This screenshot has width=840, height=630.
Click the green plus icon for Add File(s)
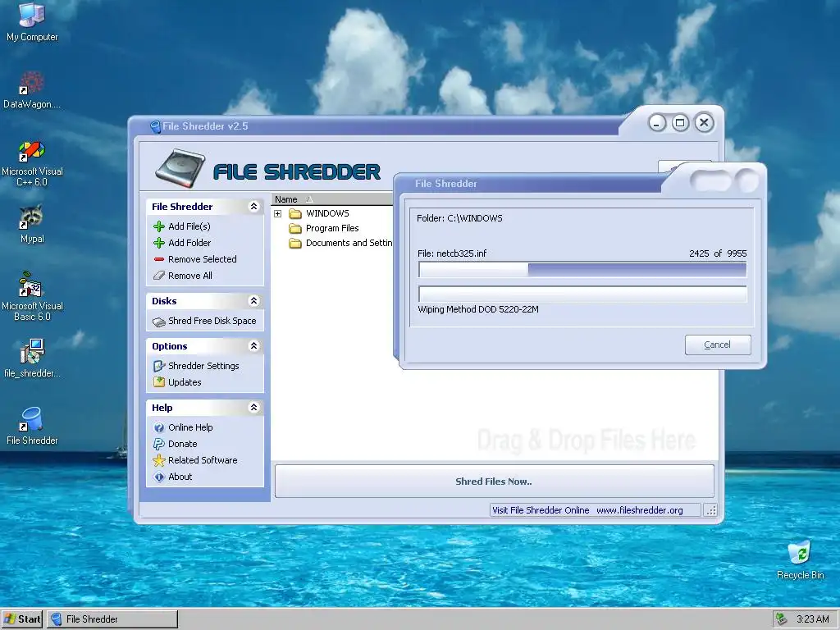coord(159,226)
